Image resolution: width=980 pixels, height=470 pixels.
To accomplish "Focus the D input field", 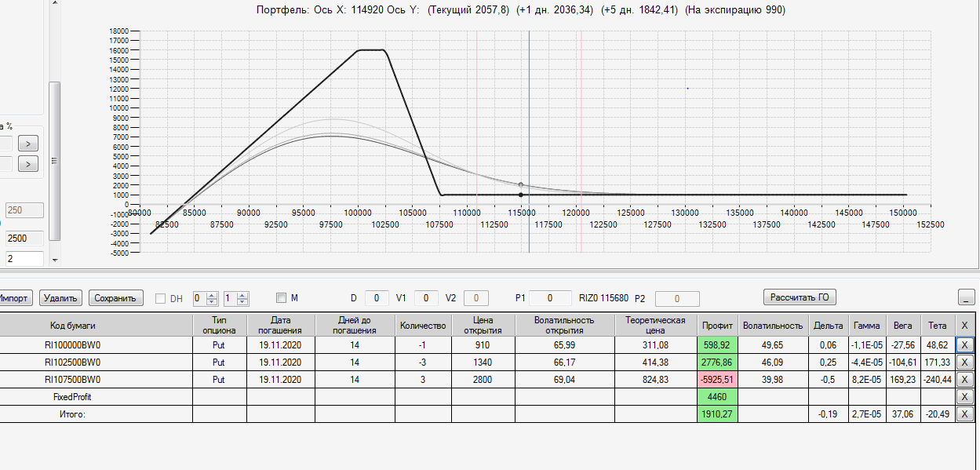I will 377,298.
